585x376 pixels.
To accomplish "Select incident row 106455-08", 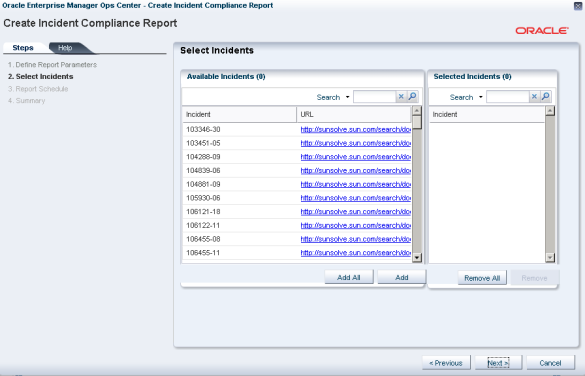I will click(x=297, y=239).
